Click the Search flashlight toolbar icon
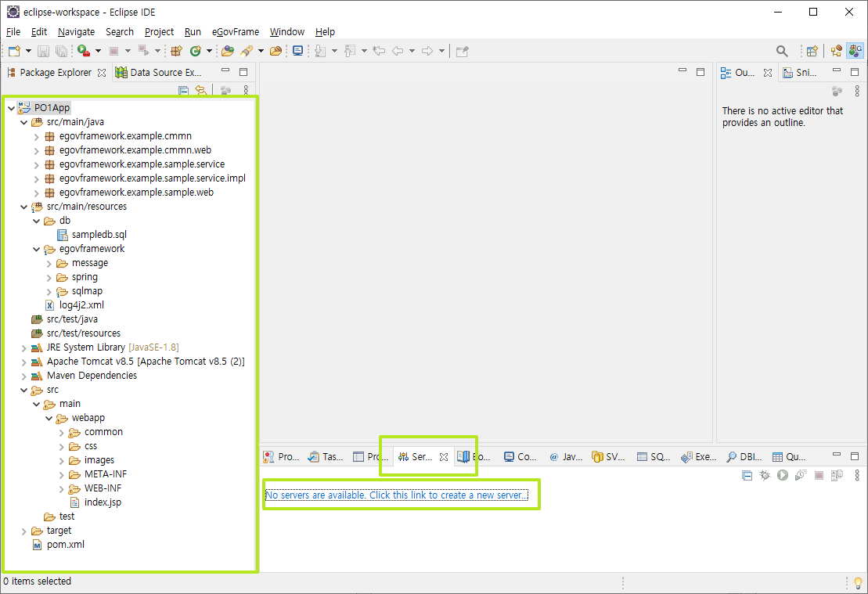The image size is (868, 594). pos(247,51)
